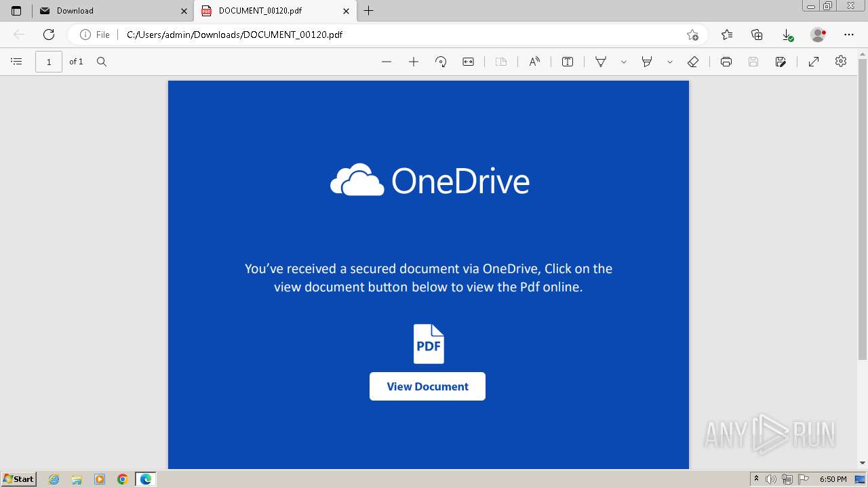Open PDF toolbar settings gear

841,62
